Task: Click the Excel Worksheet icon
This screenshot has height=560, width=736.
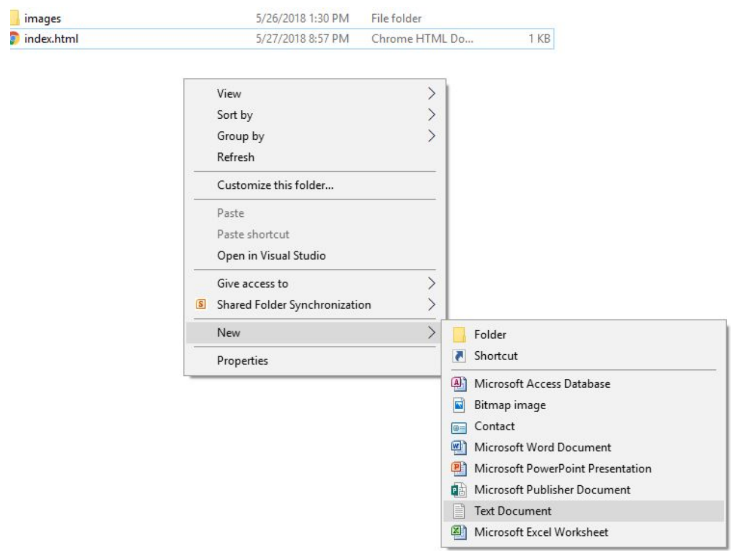Action: [459, 532]
